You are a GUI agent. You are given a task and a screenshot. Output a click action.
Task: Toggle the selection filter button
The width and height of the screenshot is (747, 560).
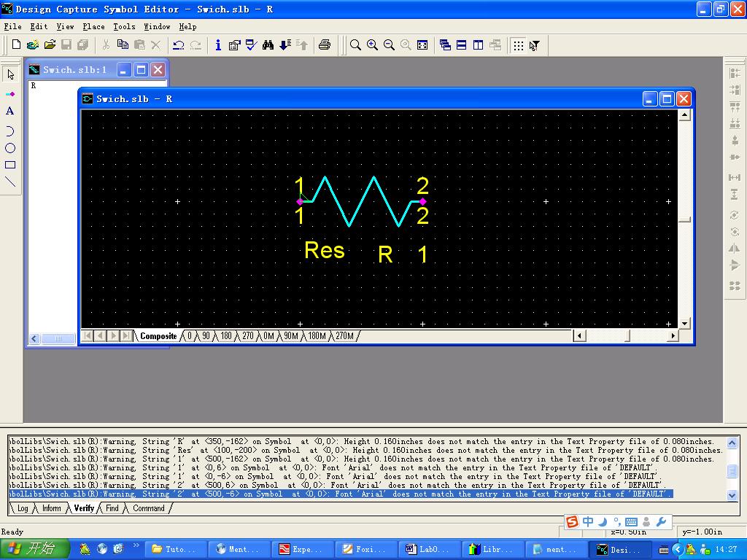coord(535,45)
